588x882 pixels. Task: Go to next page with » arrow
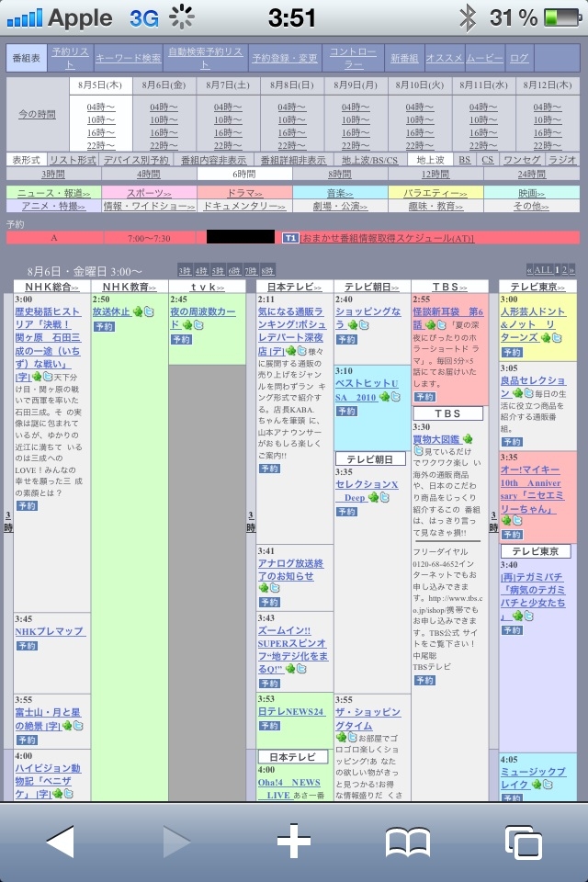571,270
